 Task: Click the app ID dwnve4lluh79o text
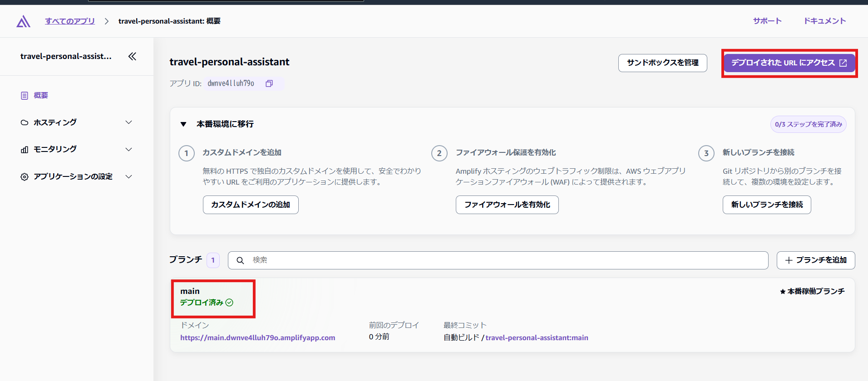coord(231,83)
